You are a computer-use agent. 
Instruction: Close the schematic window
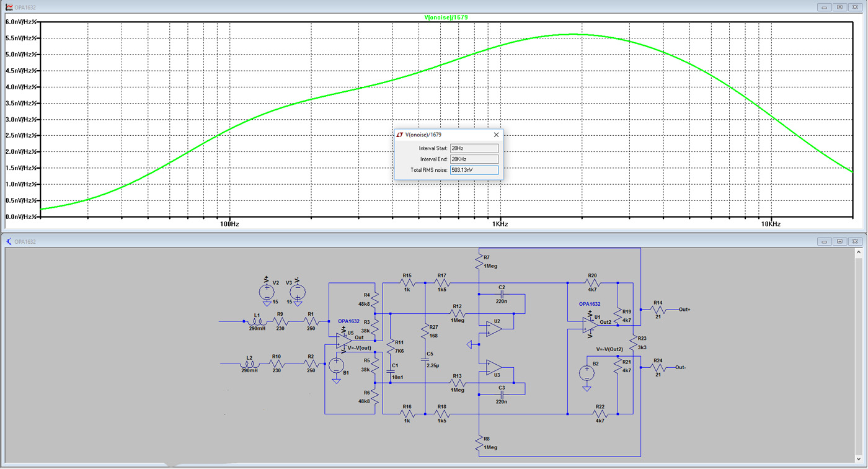tap(855, 241)
